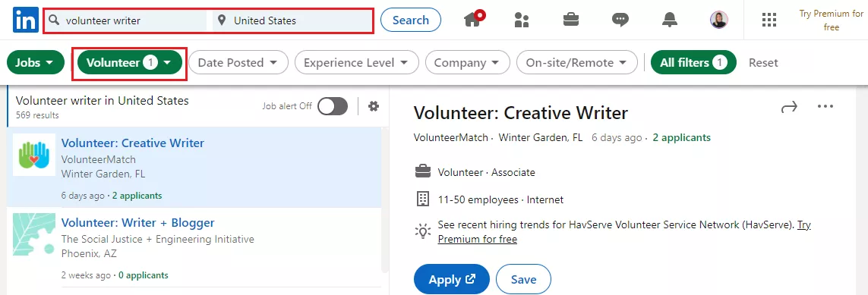Open the LinkedIn home logo
868x295 pixels.
26,20
